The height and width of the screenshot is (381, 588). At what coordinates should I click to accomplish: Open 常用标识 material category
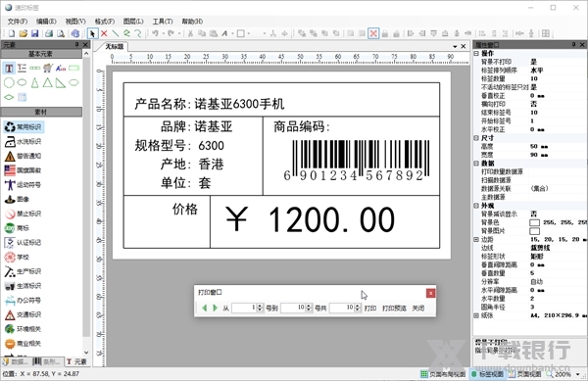pyautogui.click(x=24, y=127)
